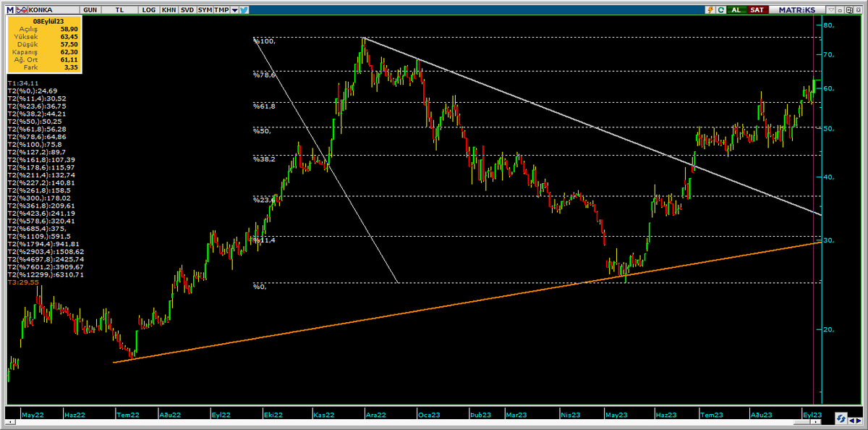The height and width of the screenshot is (430, 868).
Task: Toggle LOG logarithmic scale
Action: pos(149,10)
